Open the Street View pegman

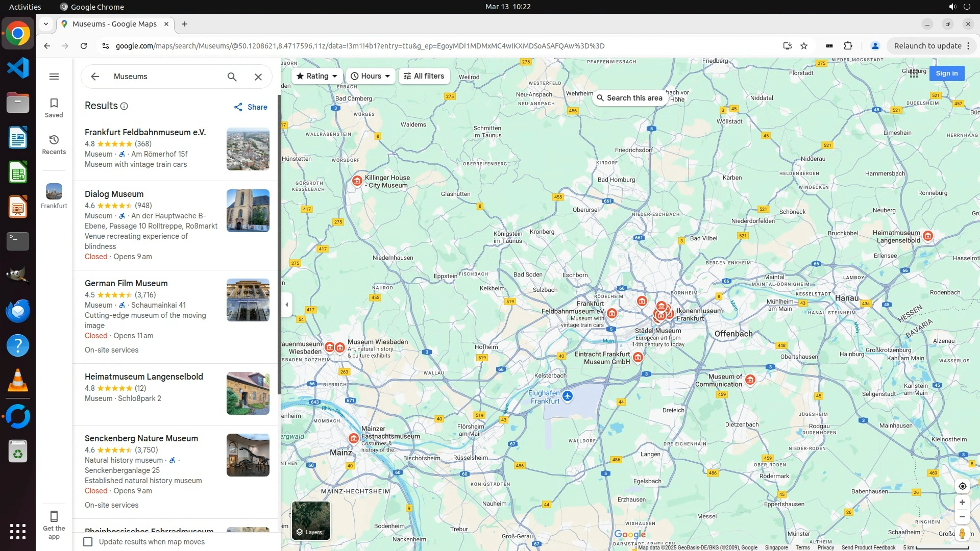(x=962, y=534)
